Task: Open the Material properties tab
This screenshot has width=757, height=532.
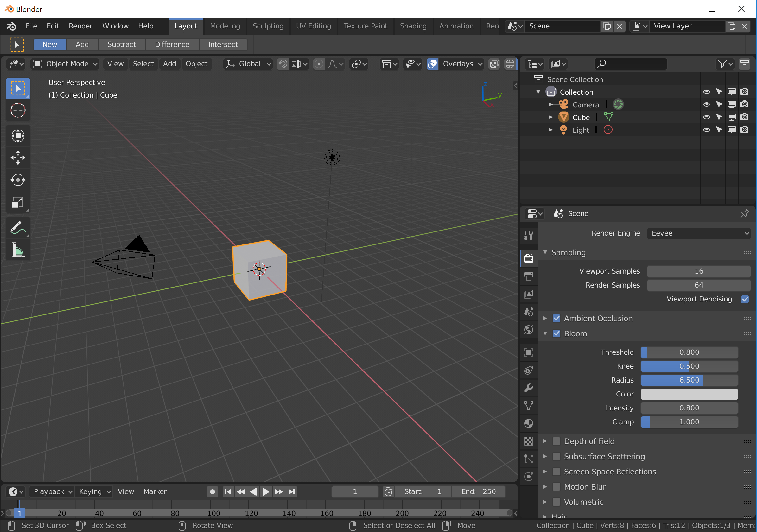Action: 529,423
